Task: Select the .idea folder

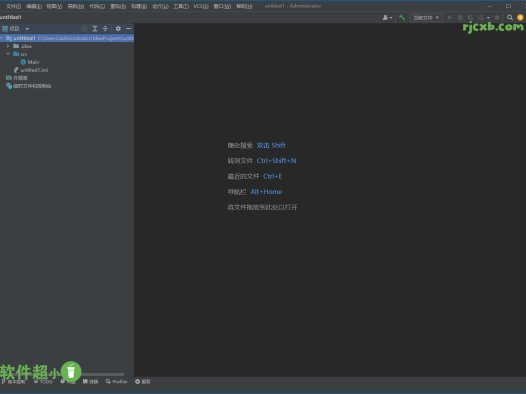Action: (x=22, y=46)
